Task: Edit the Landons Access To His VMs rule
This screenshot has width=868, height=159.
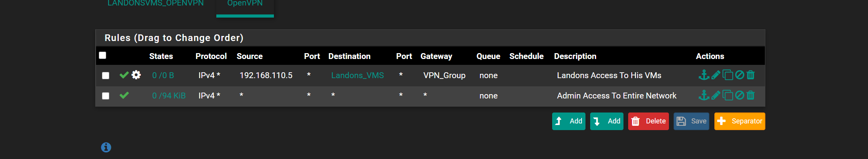Action: tap(716, 75)
